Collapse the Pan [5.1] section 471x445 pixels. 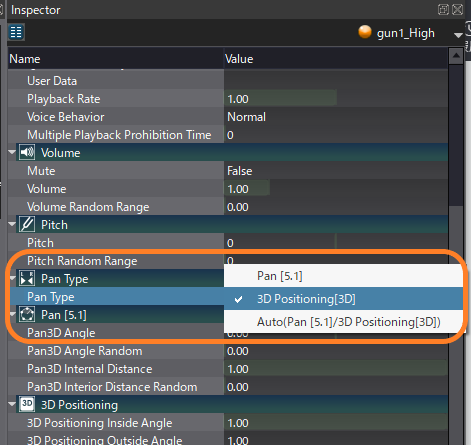pyautogui.click(x=12, y=314)
